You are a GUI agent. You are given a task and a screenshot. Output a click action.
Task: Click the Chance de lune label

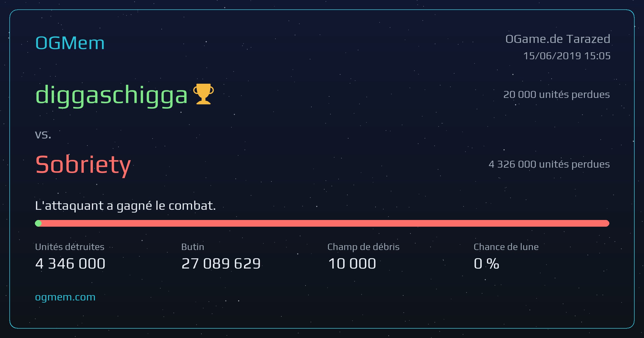tap(506, 247)
